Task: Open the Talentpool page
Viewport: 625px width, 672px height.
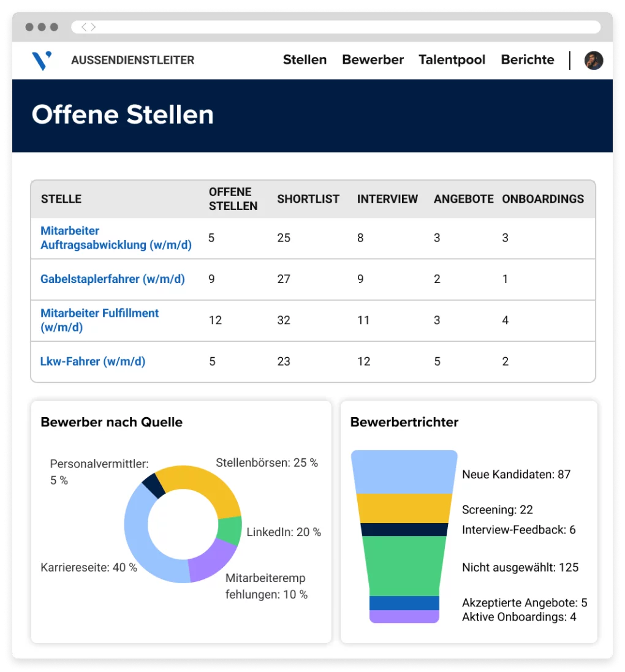Action: (452, 60)
